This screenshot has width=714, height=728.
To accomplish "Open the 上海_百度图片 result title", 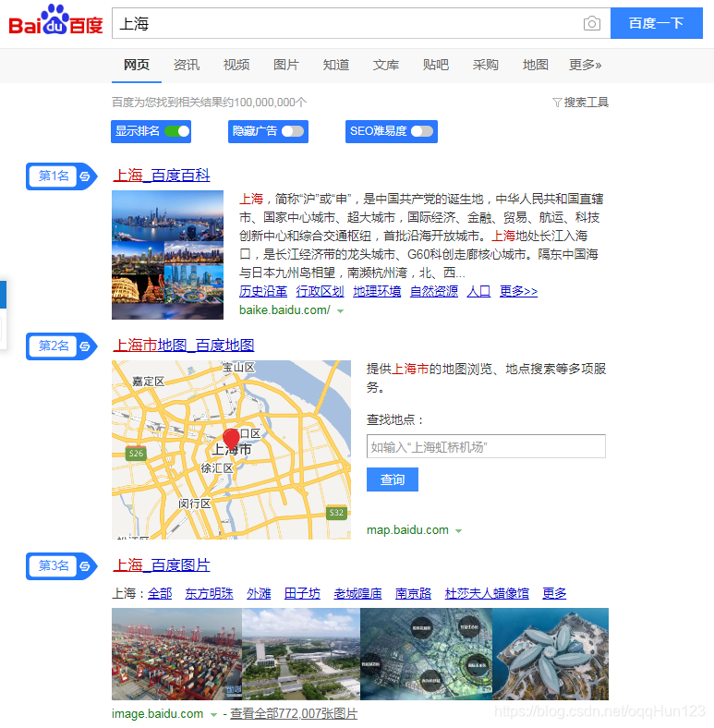I will pos(162,565).
